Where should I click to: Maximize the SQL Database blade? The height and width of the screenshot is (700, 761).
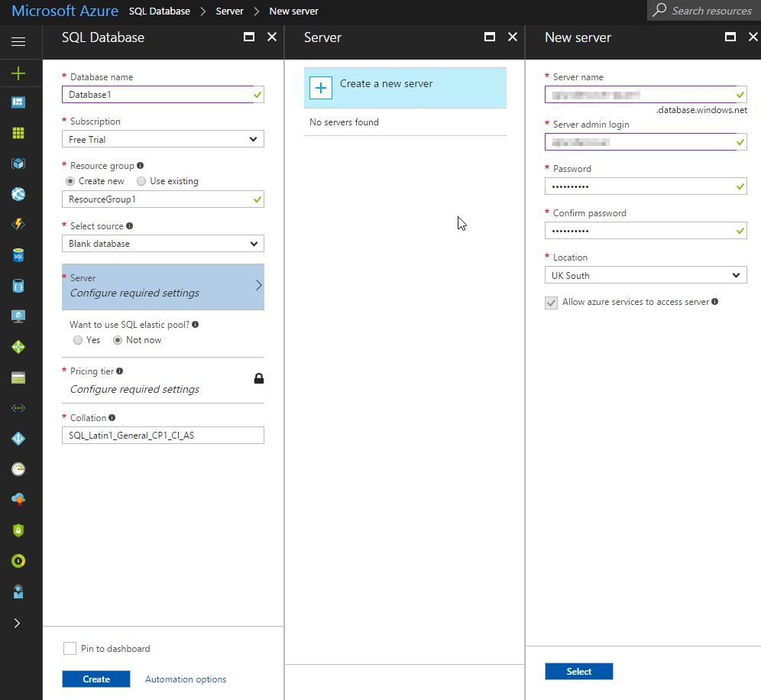pos(249,37)
